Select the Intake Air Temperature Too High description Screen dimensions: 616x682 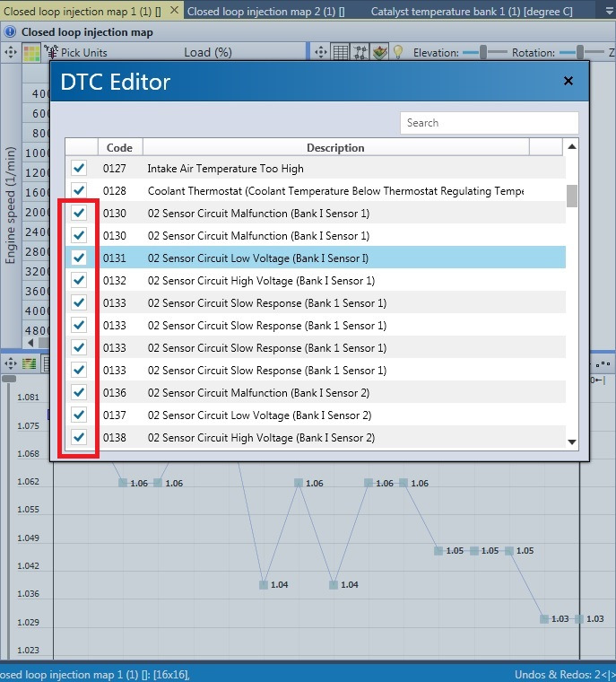click(225, 169)
